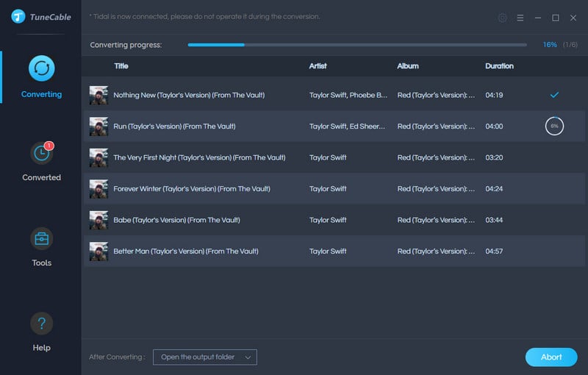The height and width of the screenshot is (375, 588).
Task: Click the 04:57 duration value
Action: 494,251
